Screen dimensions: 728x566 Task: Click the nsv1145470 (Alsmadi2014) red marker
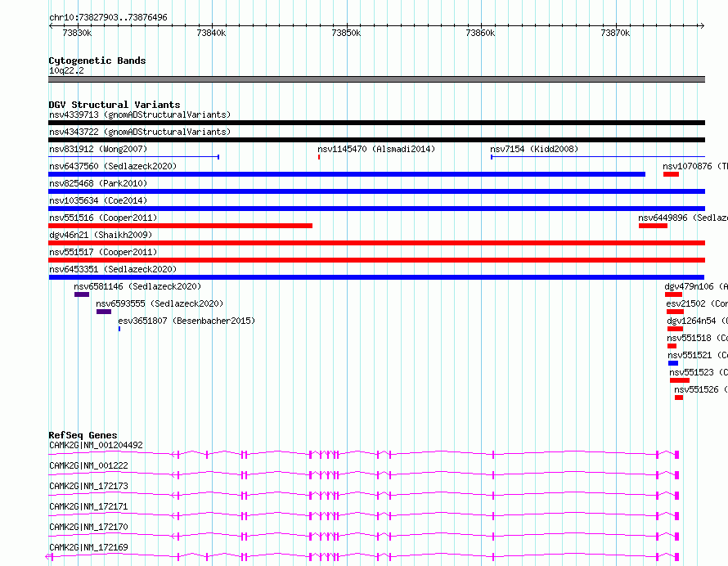tap(319, 157)
